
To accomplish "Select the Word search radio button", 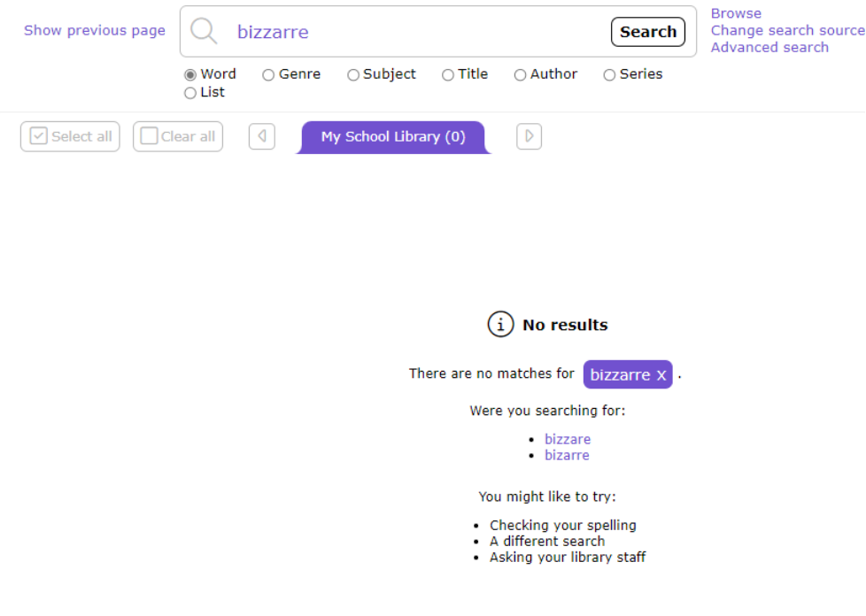I will click(190, 74).
